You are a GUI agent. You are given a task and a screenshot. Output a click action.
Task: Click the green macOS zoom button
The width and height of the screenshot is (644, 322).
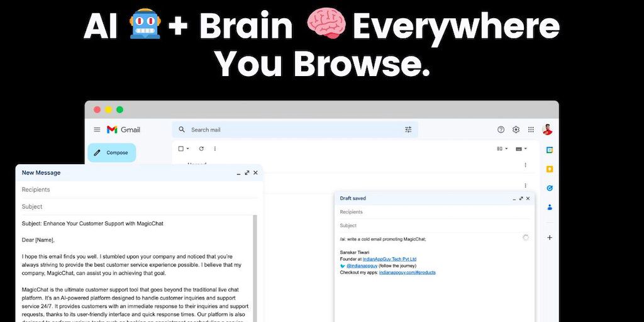120,109
